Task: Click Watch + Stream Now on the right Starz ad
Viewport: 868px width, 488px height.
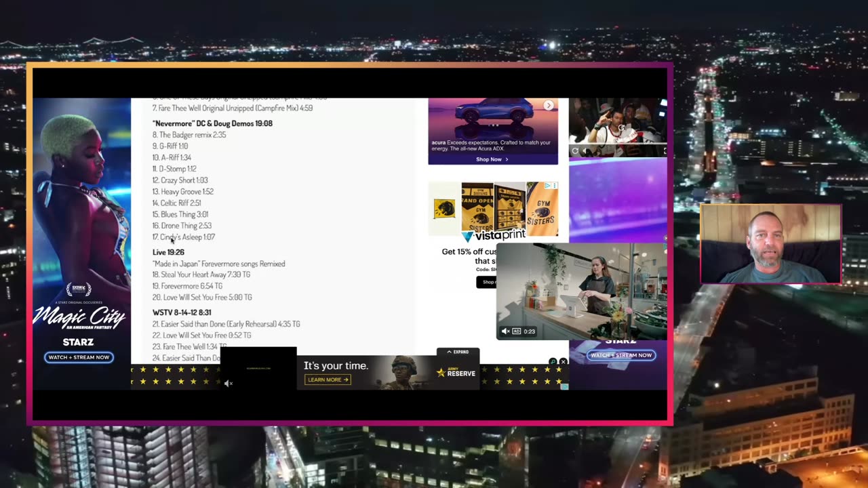Action: tap(621, 355)
